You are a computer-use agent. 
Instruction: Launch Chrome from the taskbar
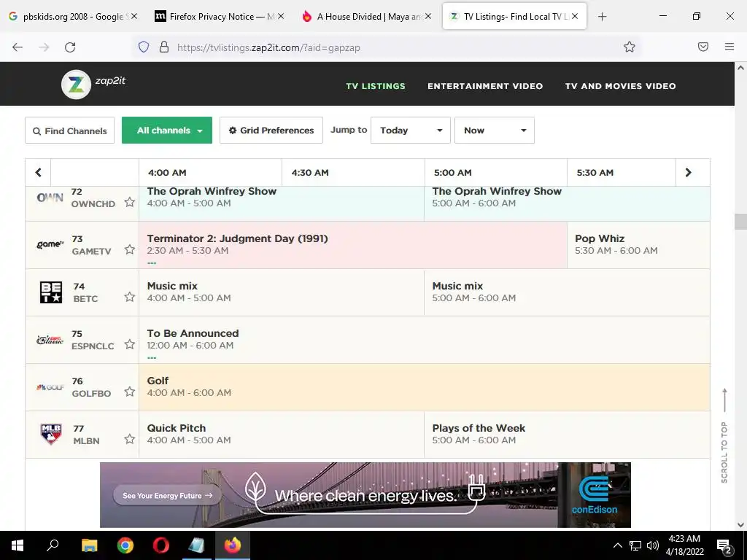click(x=125, y=545)
